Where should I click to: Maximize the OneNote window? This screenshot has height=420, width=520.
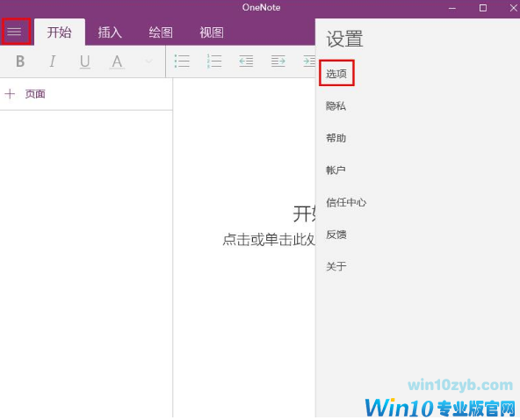[x=483, y=8]
